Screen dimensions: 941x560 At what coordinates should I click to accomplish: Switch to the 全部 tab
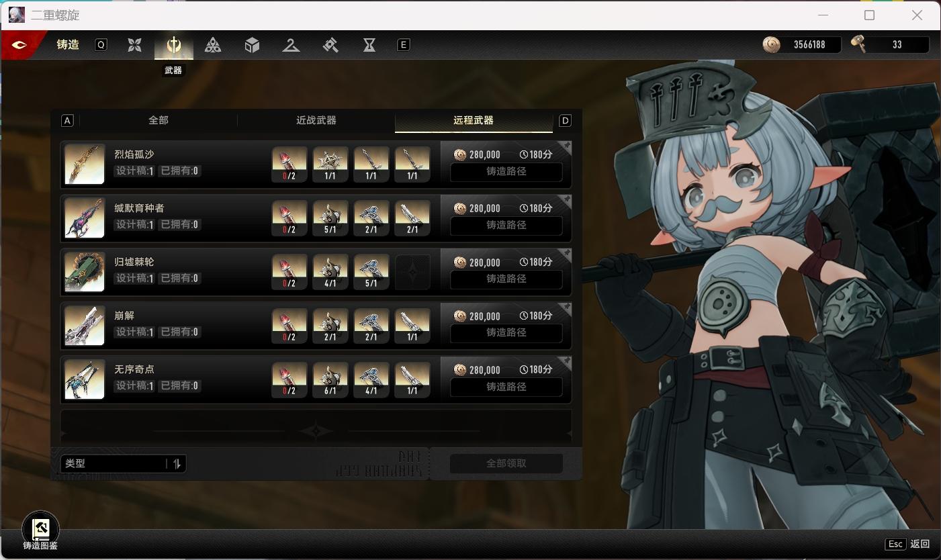click(159, 120)
